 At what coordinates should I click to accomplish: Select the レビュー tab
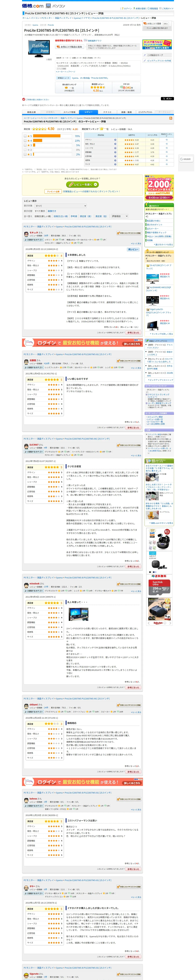click(88, 112)
